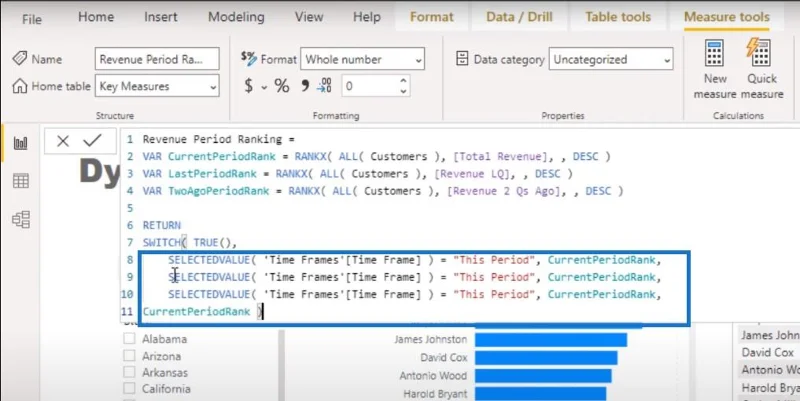
Task: Click formula line 3 LastPeriodRank variable
Action: pyautogui.click(x=212, y=174)
